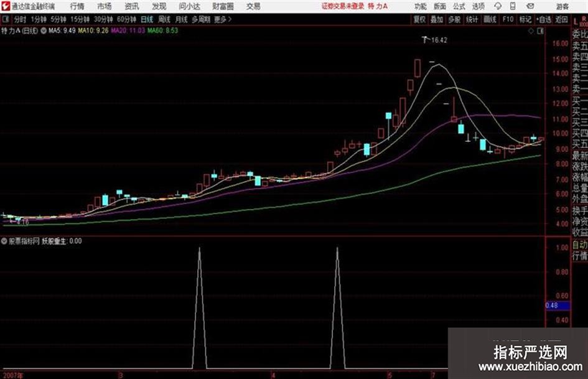The image size is (588, 379).
Task: Switch to 1分钟 period
Action: point(39,19)
